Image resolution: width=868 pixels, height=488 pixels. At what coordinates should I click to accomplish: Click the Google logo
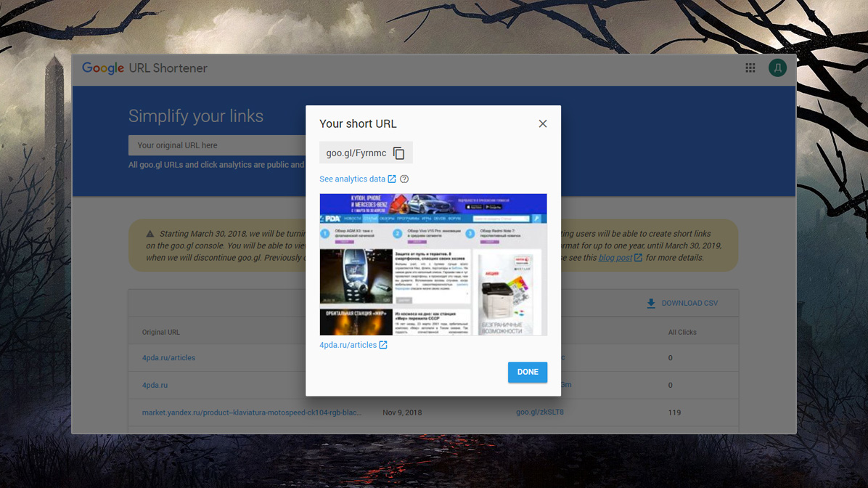[x=103, y=68]
